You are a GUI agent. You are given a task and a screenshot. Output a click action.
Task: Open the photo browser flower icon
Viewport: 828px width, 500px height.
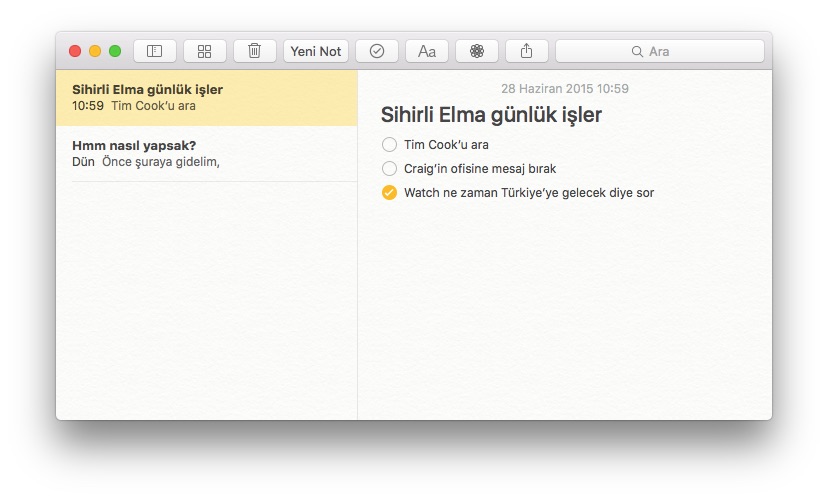tap(477, 51)
